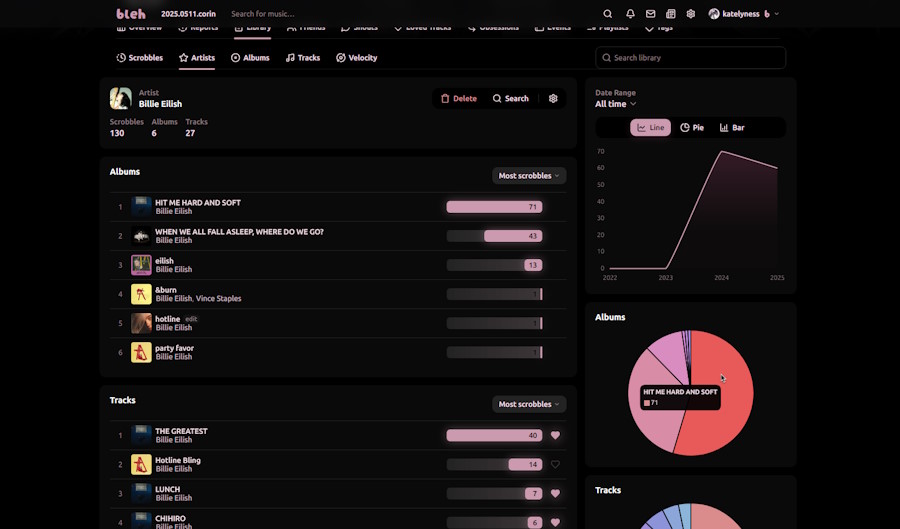Open Albums Most scrobbles sort dropdown

529,176
